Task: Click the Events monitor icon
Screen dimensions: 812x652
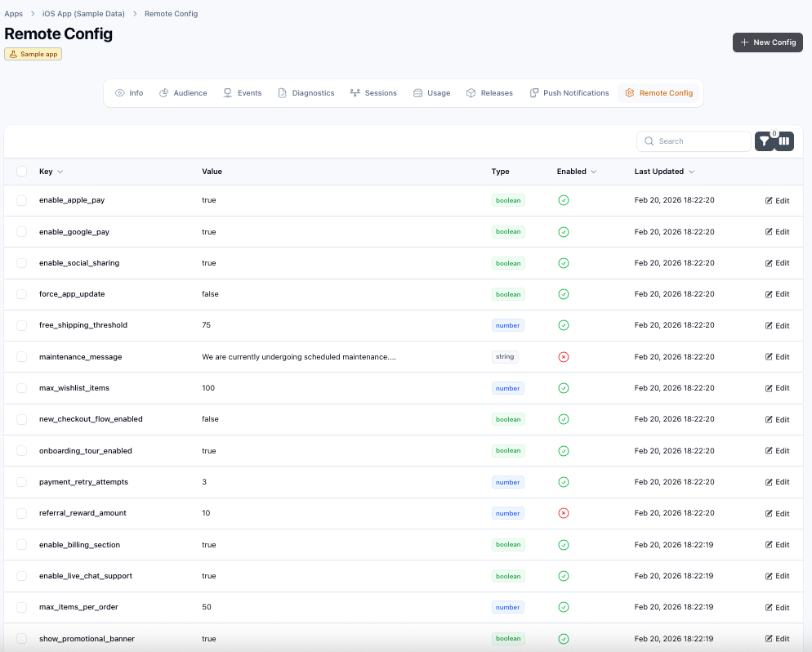Action: [x=228, y=92]
